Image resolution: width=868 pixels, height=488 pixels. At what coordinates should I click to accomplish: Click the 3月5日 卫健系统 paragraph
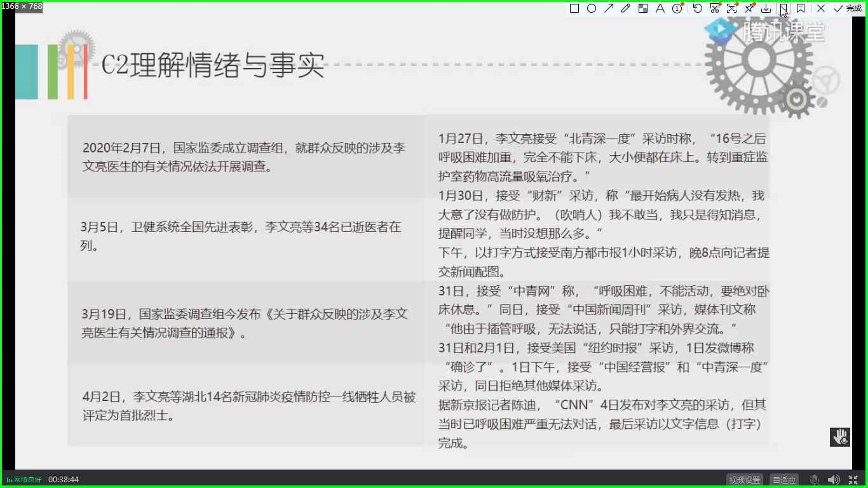click(x=241, y=236)
